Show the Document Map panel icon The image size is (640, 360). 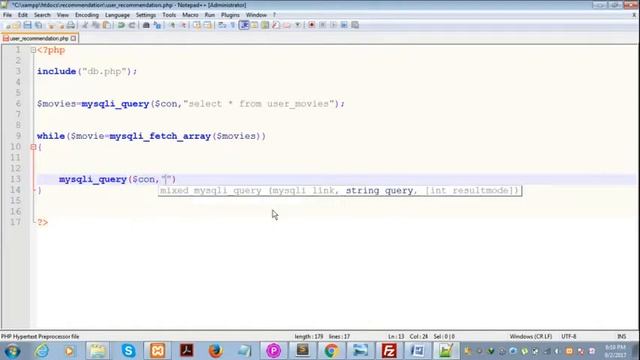(265, 25)
